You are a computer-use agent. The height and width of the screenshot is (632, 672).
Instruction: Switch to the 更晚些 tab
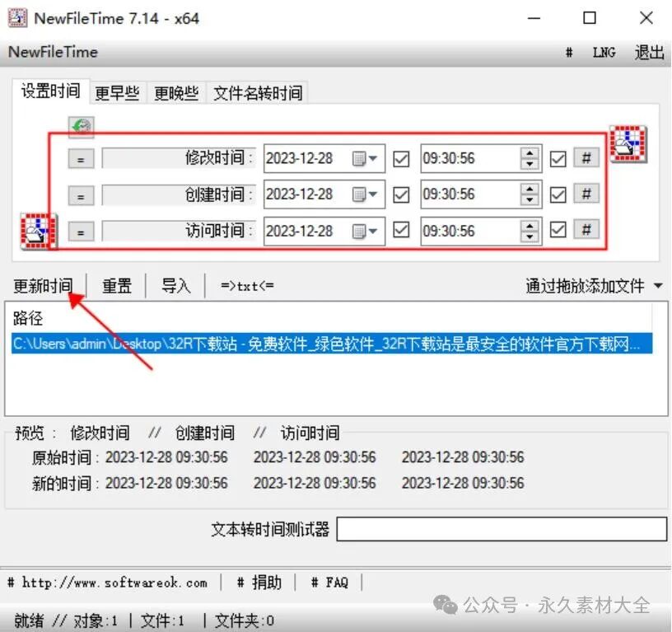(176, 92)
